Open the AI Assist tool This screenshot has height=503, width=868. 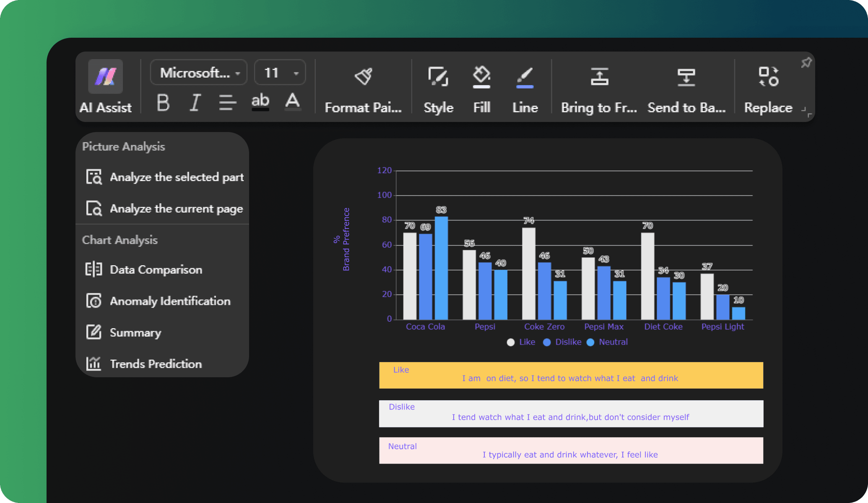pos(105,87)
